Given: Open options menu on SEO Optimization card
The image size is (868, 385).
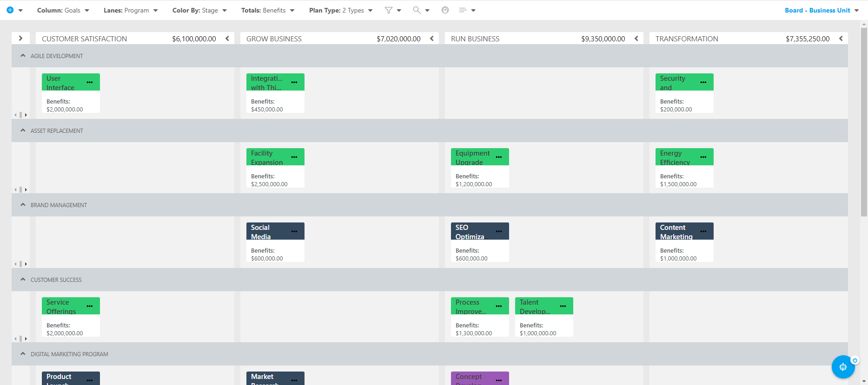Looking at the screenshot, I should tap(499, 232).
